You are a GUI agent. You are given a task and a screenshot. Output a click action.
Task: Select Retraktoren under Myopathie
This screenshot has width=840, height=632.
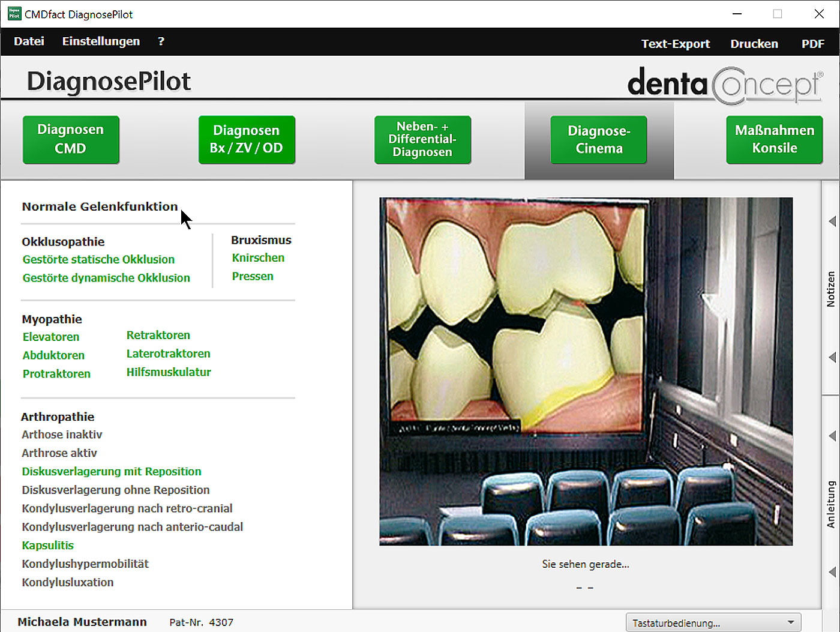158,335
